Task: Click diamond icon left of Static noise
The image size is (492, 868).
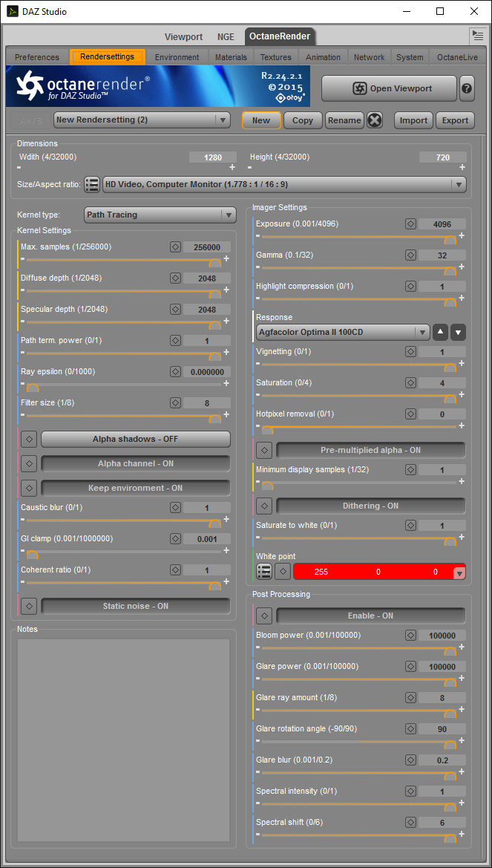Action: (x=30, y=606)
